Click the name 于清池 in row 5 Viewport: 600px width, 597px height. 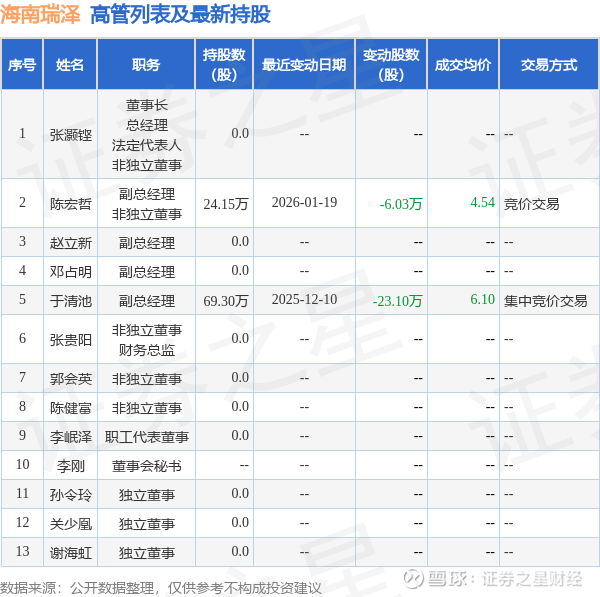point(70,300)
